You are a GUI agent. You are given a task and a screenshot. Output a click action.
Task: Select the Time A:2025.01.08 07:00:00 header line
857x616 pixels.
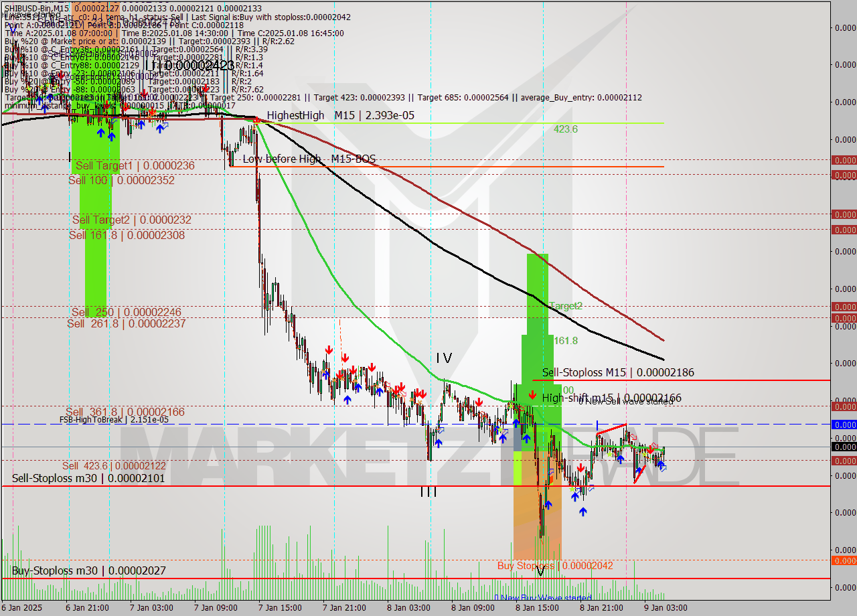point(174,33)
